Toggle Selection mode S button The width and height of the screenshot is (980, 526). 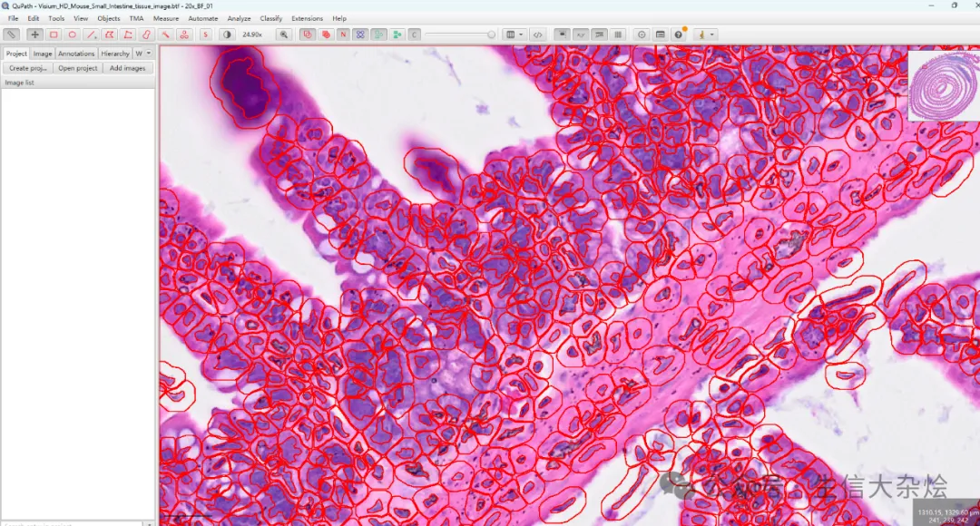pos(205,35)
